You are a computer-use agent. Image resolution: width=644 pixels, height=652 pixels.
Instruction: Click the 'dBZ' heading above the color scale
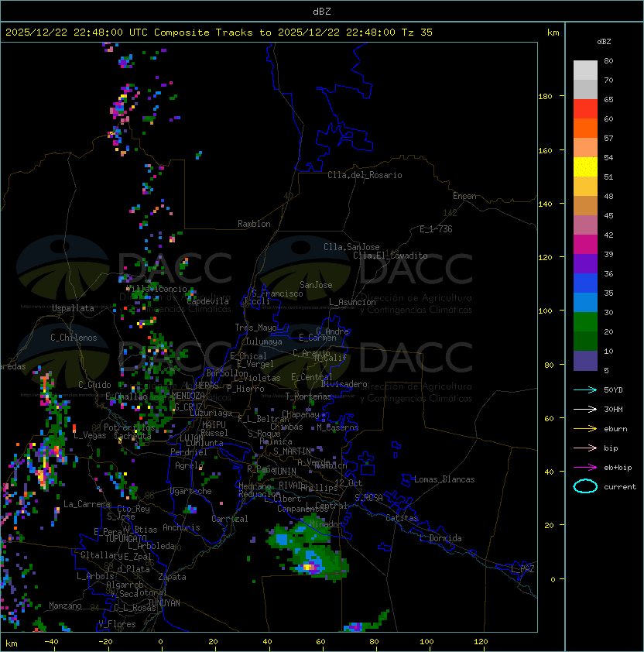click(604, 42)
